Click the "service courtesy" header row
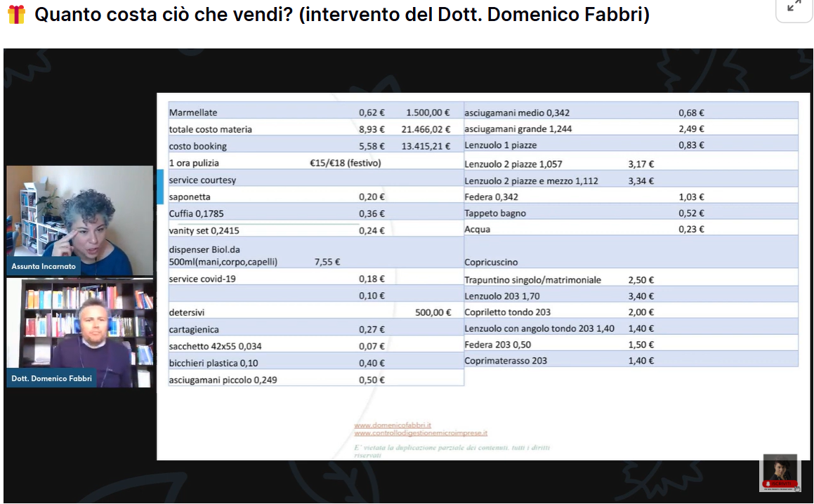Image resolution: width=814 pixels, height=504 pixels. 202,180
